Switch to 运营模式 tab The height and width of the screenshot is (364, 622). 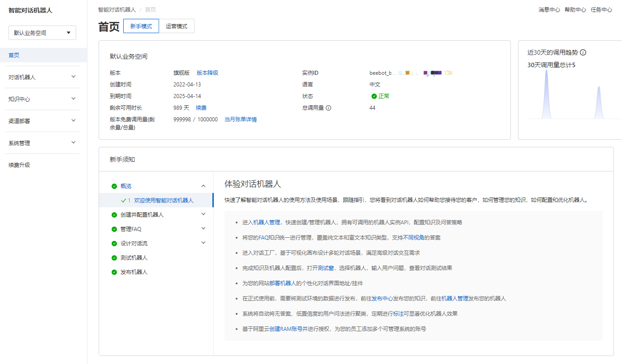(x=177, y=26)
